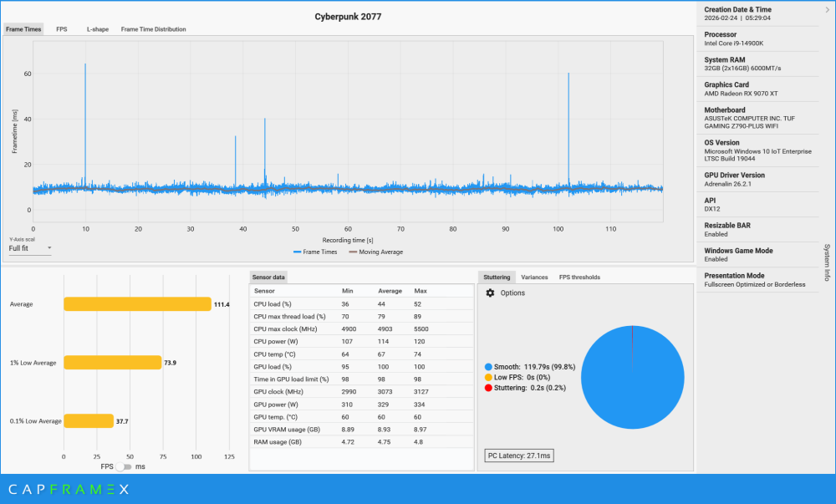The height and width of the screenshot is (504, 836).
Task: Click the PC Latency 27.1ms box
Action: click(x=519, y=456)
